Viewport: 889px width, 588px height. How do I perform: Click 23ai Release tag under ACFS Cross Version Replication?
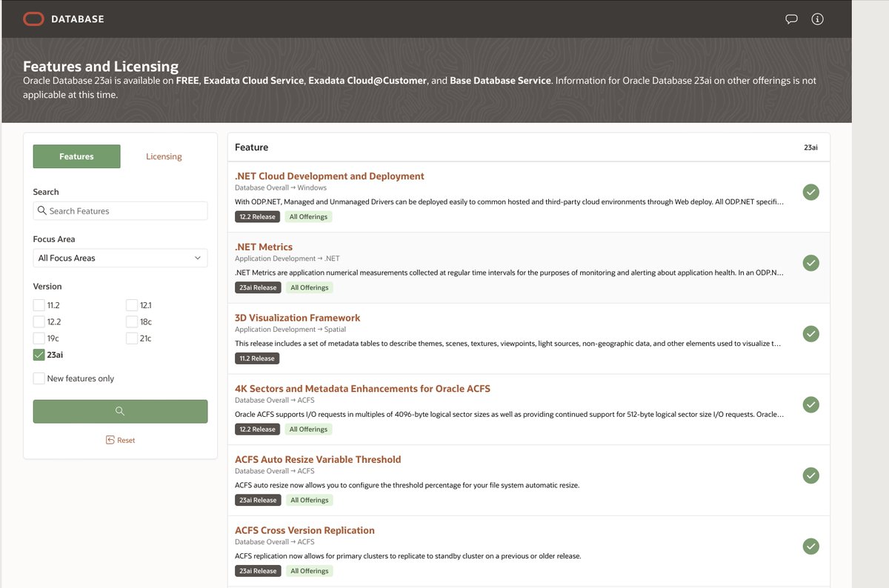coord(257,571)
